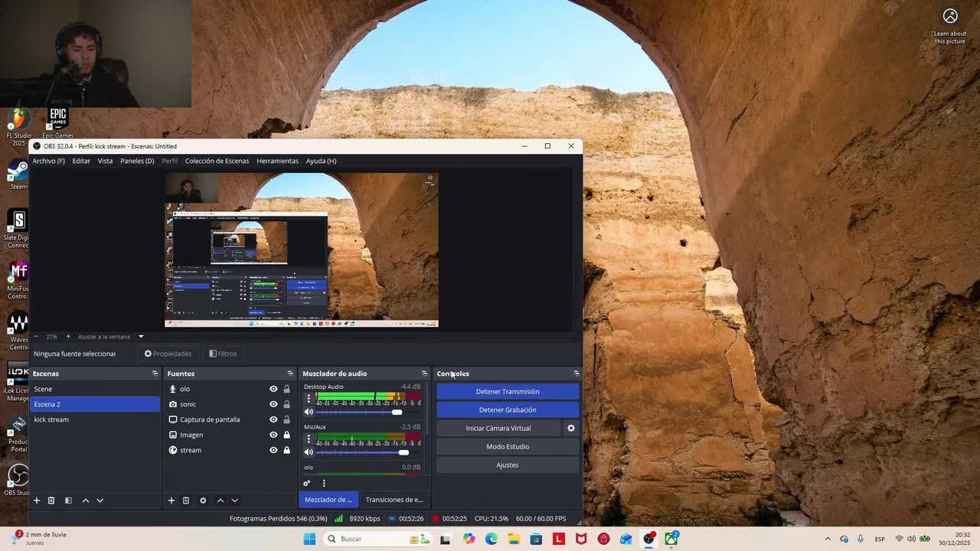Image resolution: width=980 pixels, height=551 pixels.
Task: Select the Mezclador de audio tab
Action: 328,500
